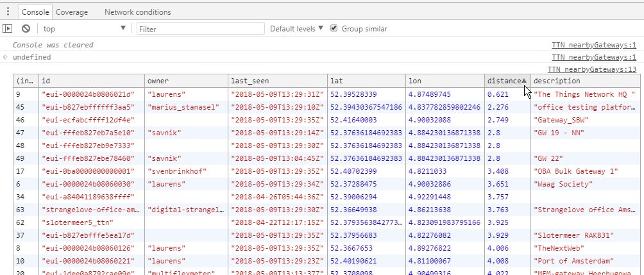Click last_seen "2018-04-26T05:44:36Z" cell

[x=278, y=197]
